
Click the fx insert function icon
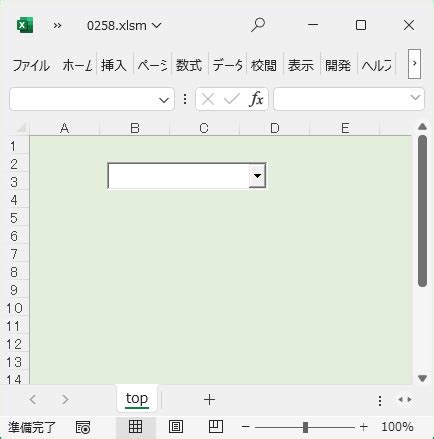(x=256, y=99)
